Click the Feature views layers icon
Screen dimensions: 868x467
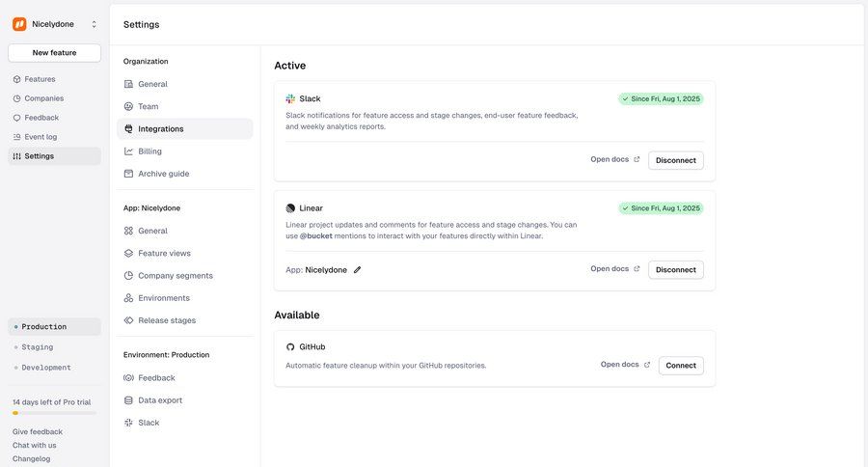(128, 253)
